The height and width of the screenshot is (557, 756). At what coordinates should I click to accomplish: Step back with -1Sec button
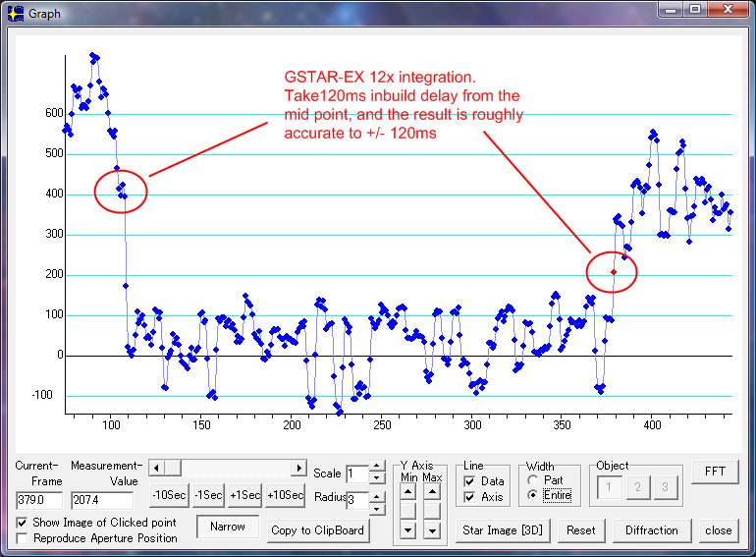pyautogui.click(x=208, y=495)
